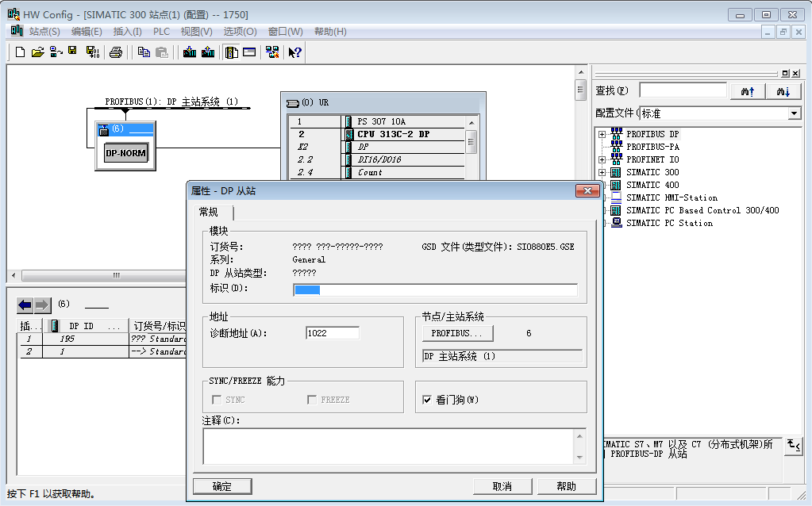Click the Open folder toolbar icon
Image resolution: width=812 pixels, height=506 pixels.
click(x=37, y=52)
